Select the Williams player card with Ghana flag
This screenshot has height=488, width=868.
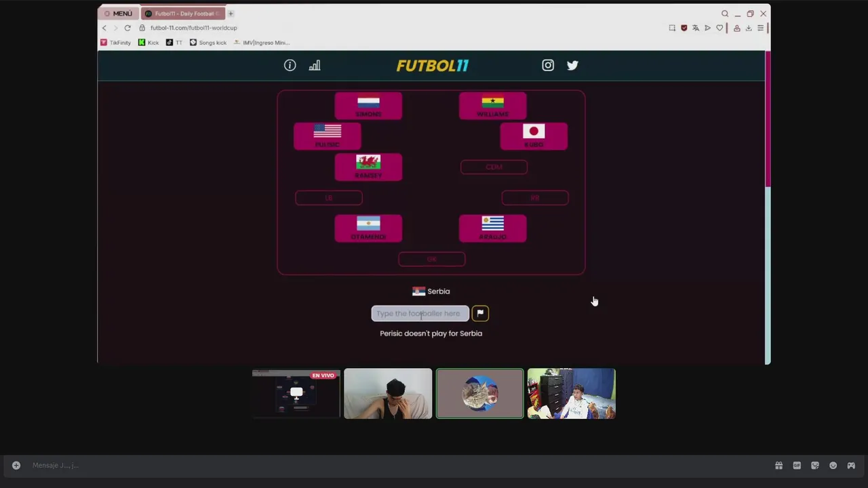click(493, 106)
